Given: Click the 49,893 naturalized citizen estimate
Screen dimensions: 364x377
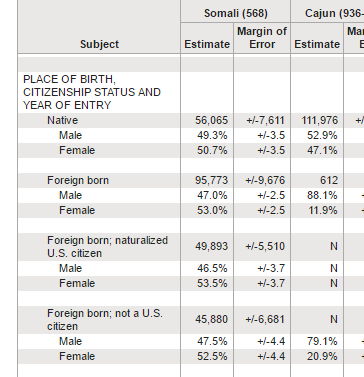Looking at the screenshot, I should (x=211, y=247).
